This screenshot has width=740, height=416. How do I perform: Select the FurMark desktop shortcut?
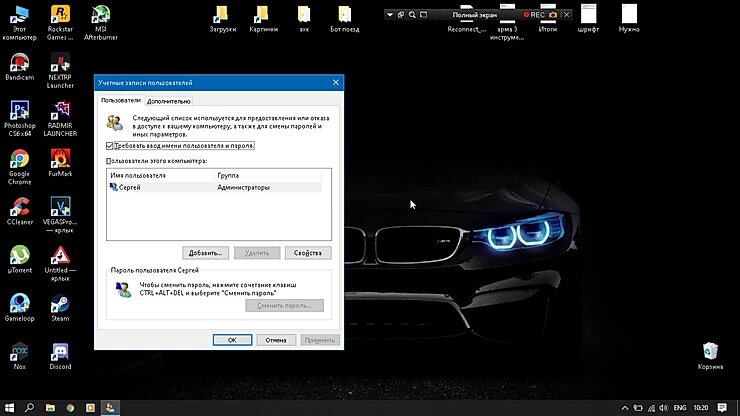point(60,163)
